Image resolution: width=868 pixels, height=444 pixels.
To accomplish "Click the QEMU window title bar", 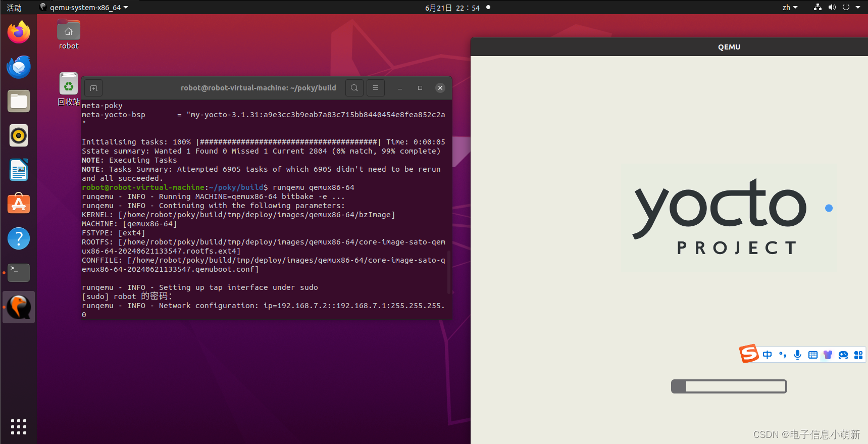I will pyautogui.click(x=669, y=47).
